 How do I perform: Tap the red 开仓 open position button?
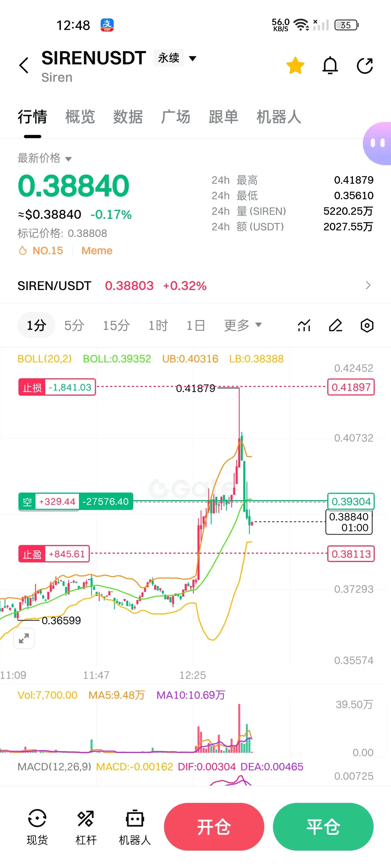tap(214, 827)
